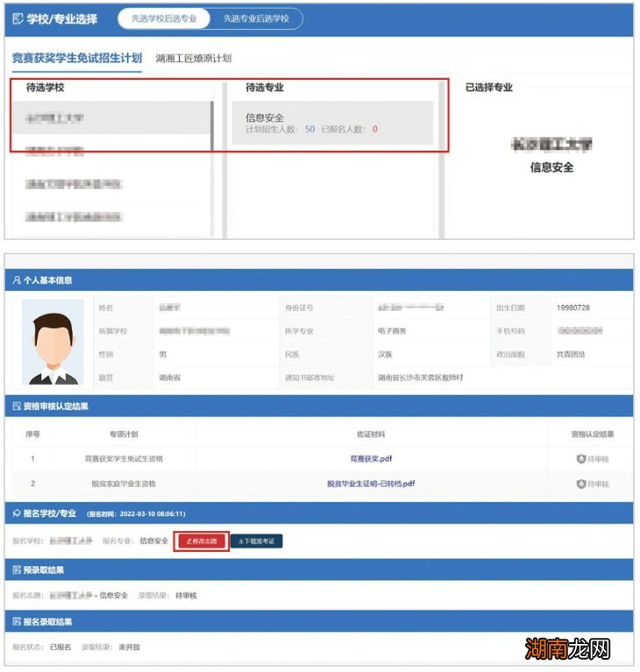The image size is (640, 672).
Task: Click the 专项计划 column header
Action: pos(124,435)
